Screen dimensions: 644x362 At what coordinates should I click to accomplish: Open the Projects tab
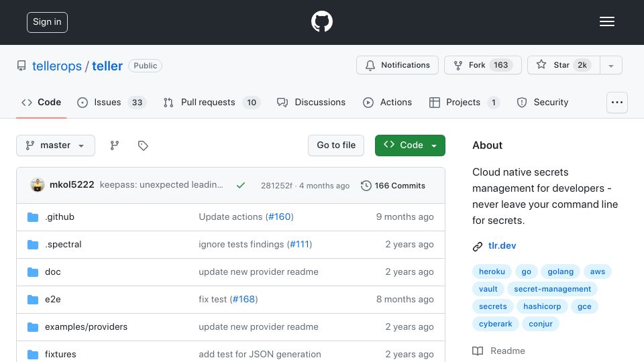(x=464, y=102)
